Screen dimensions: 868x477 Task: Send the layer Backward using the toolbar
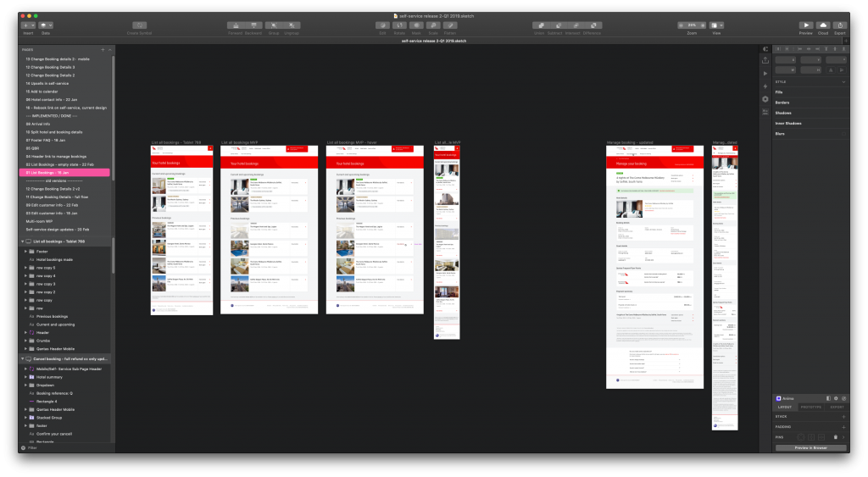pyautogui.click(x=253, y=25)
